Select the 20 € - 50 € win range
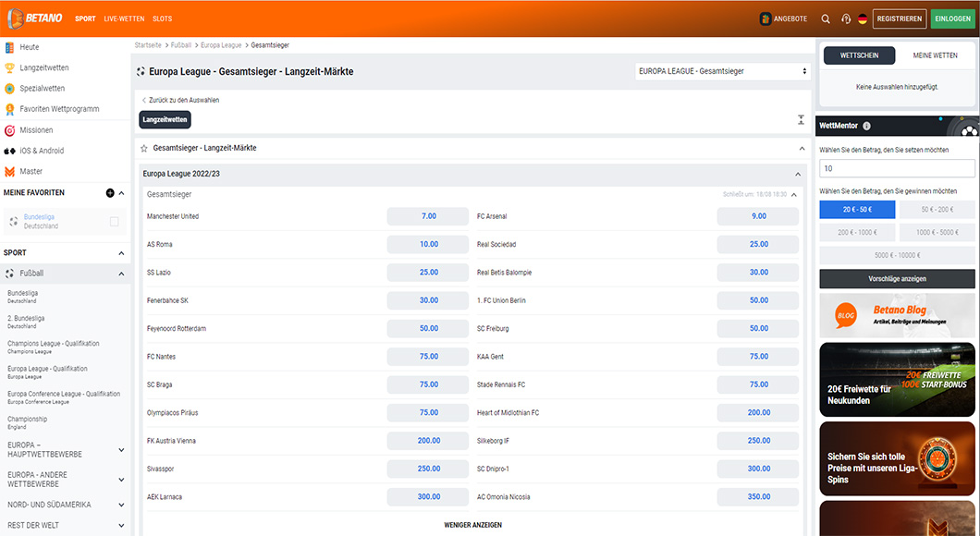 point(857,209)
